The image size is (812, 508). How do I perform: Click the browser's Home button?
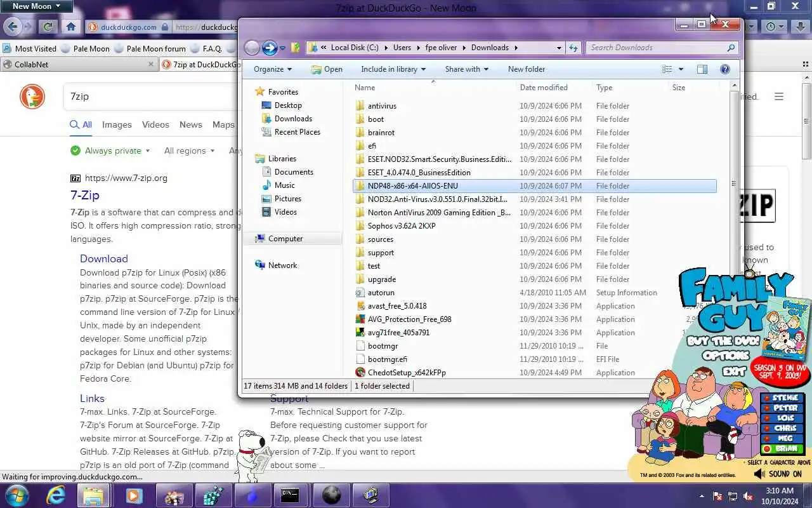tap(71, 27)
